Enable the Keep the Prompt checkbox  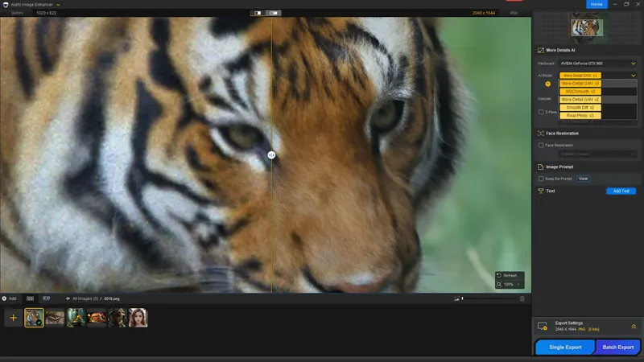pyautogui.click(x=541, y=179)
